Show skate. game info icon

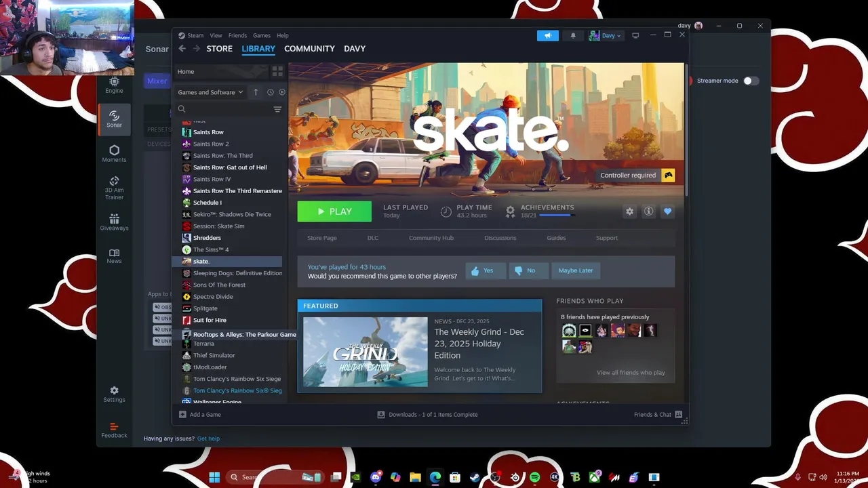coord(648,211)
